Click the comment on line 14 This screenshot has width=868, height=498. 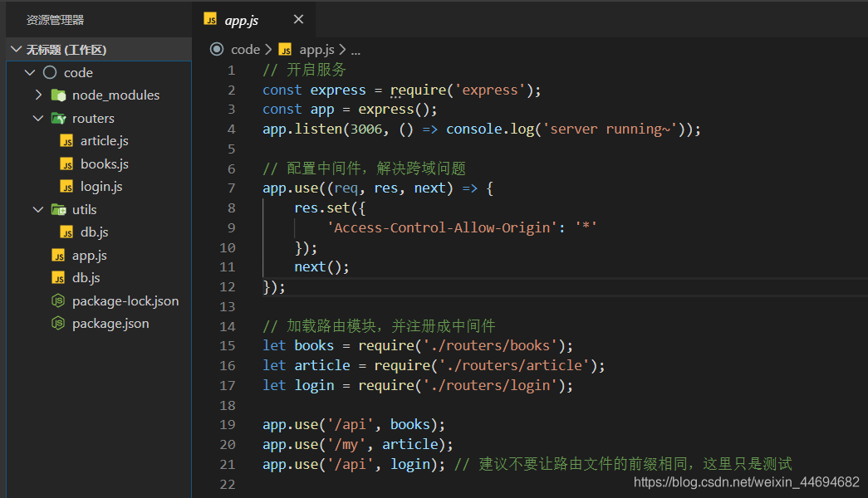click(x=380, y=326)
